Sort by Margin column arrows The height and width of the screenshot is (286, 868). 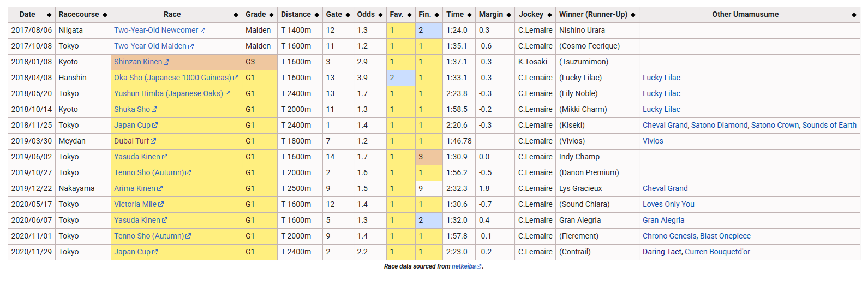point(509,15)
